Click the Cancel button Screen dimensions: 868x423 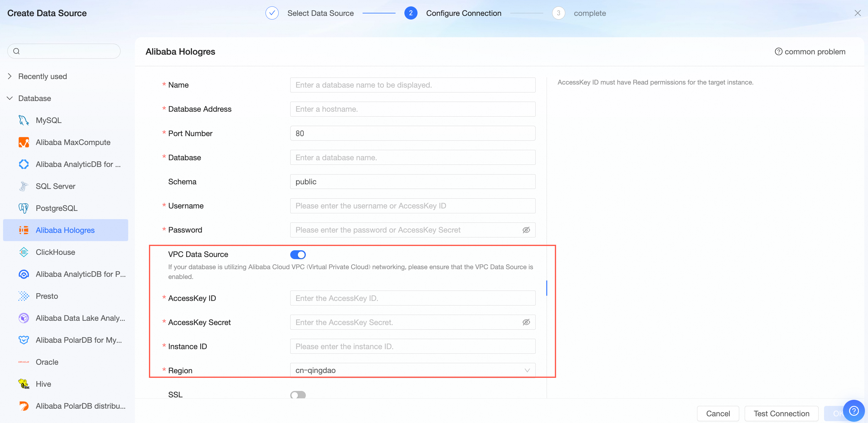[718, 414]
